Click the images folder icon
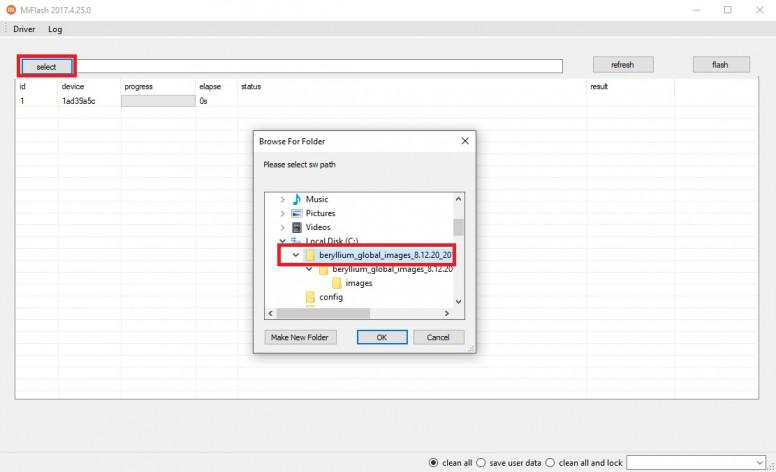The height and width of the screenshot is (472, 776). 337,283
